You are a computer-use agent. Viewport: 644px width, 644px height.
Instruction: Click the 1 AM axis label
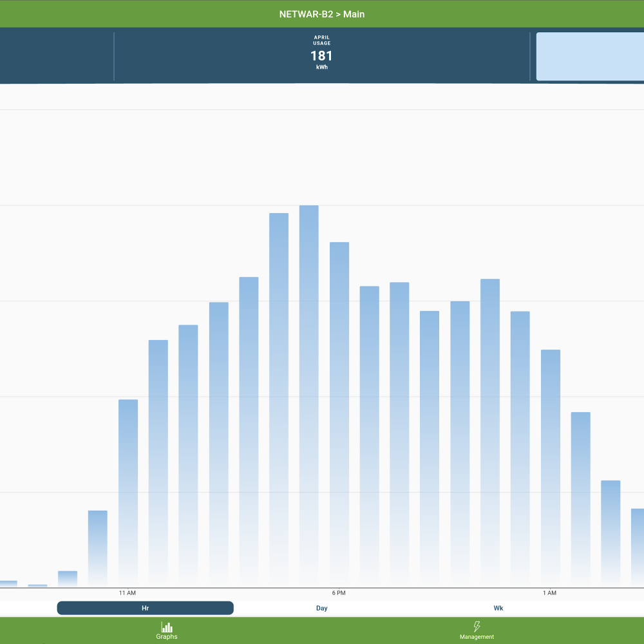549,592
